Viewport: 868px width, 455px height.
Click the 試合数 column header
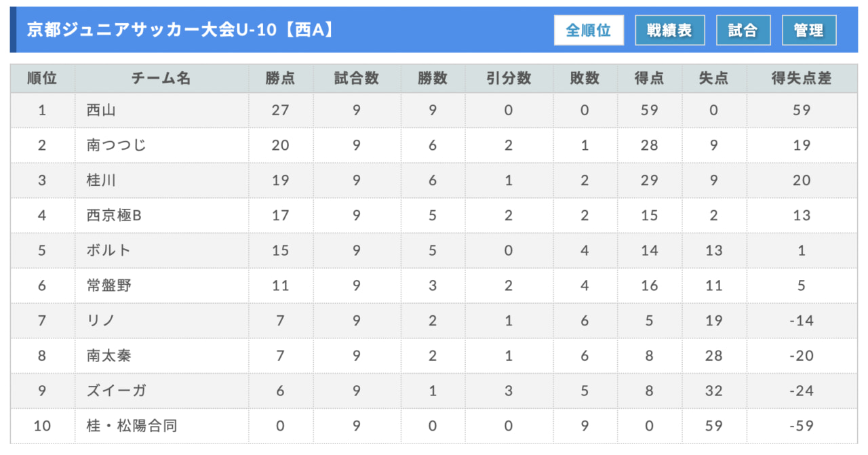[357, 79]
